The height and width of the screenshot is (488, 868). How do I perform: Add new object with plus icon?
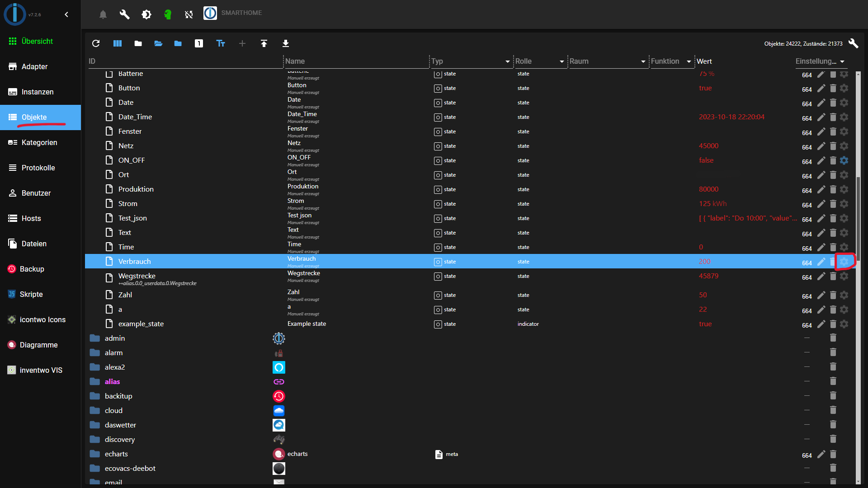pos(242,43)
